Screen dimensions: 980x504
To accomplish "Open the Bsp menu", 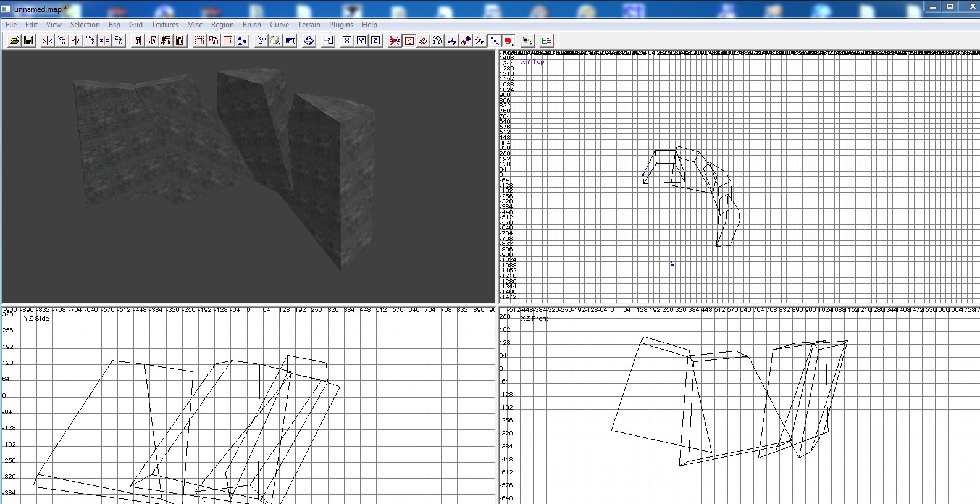I will [114, 25].
